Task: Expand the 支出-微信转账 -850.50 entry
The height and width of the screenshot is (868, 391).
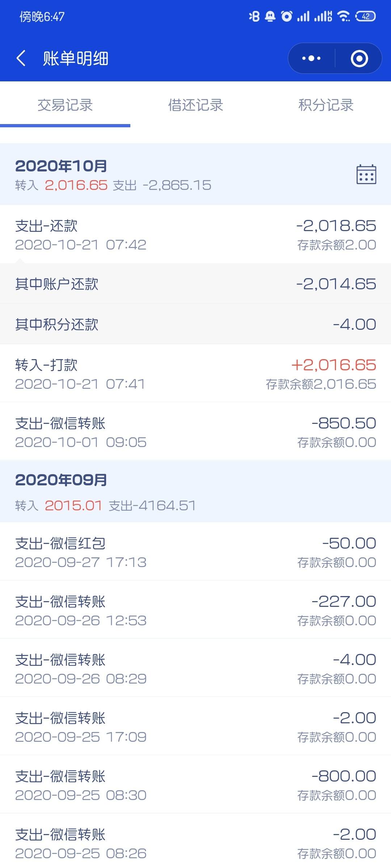Action: 195,431
